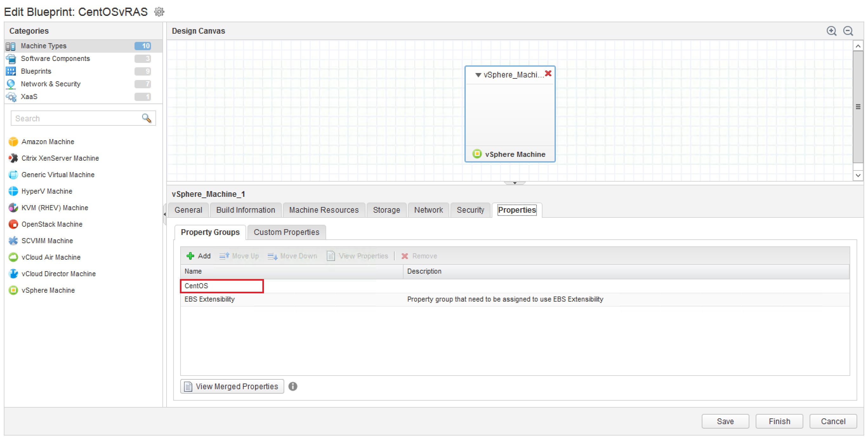Click the search magnifier icon
Image resolution: width=868 pixels, height=440 pixels.
point(146,118)
